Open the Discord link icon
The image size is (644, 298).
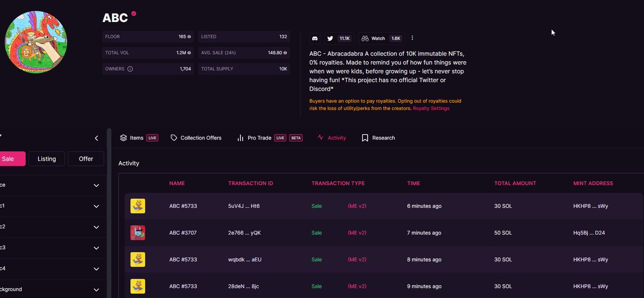(x=315, y=38)
